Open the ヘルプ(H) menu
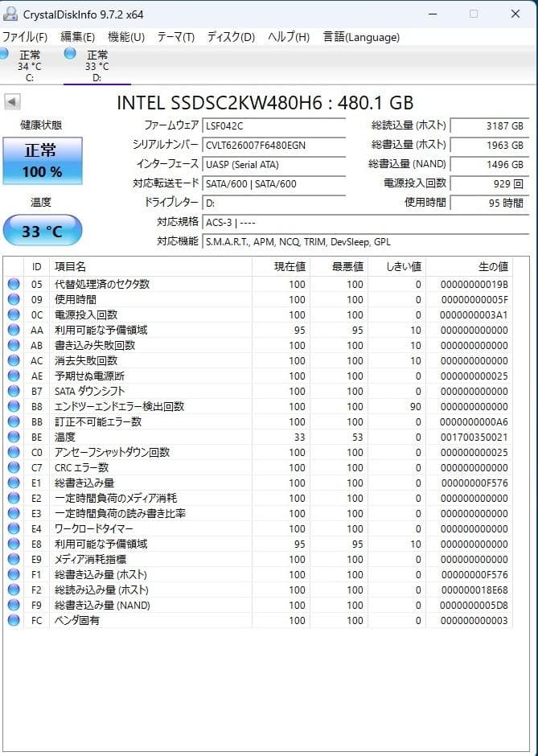This screenshot has height=756, width=538. click(289, 37)
